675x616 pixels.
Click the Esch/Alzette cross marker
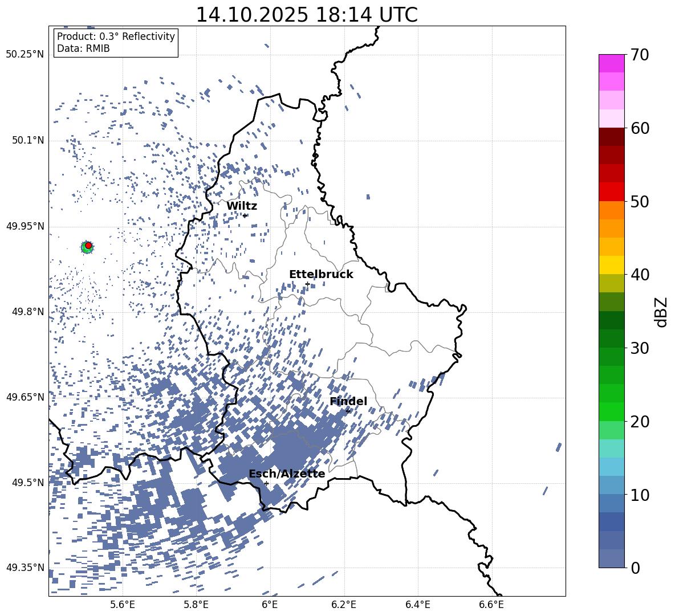click(266, 483)
